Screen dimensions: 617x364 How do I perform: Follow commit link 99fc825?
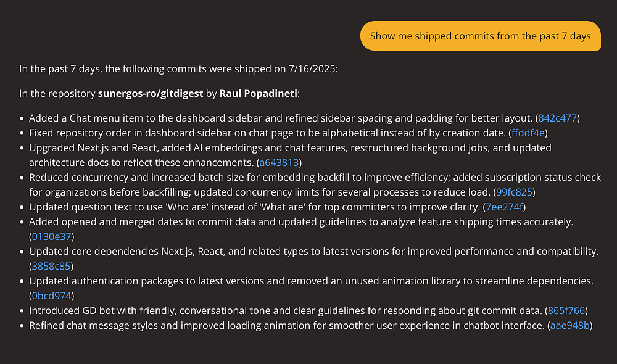click(515, 192)
